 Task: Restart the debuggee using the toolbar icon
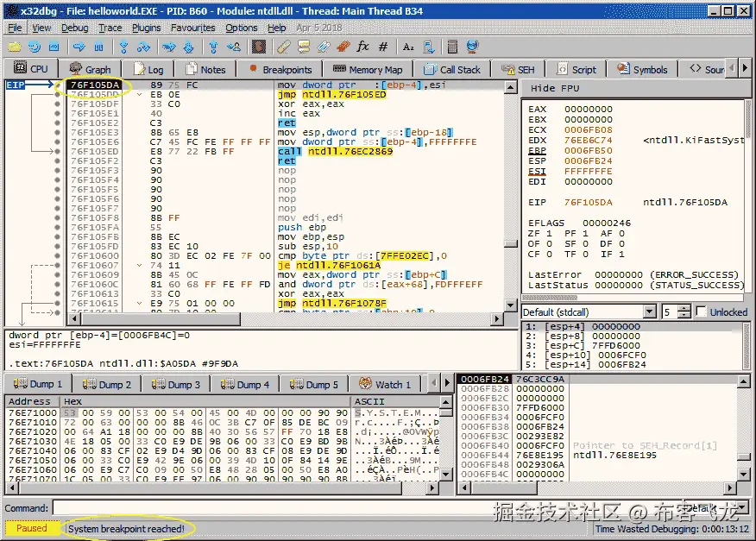(35, 47)
